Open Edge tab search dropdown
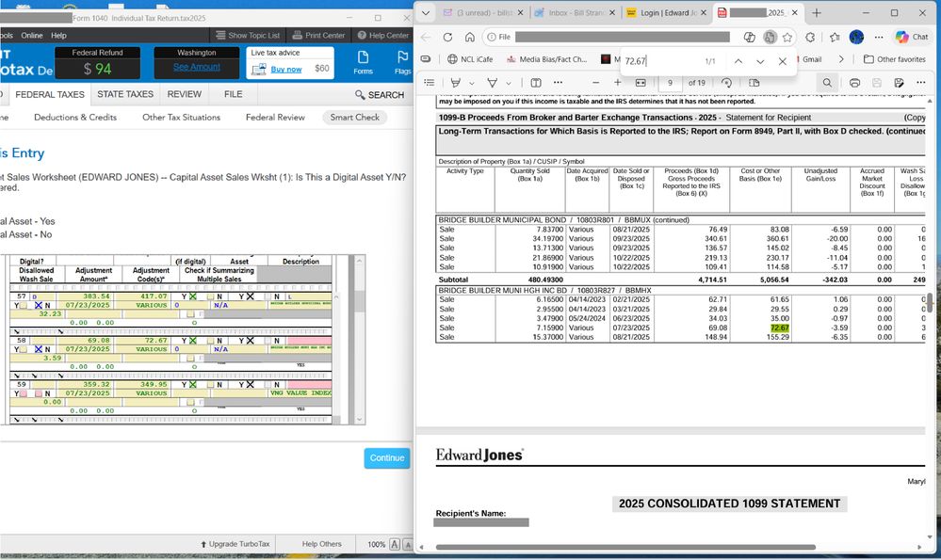This screenshot has width=941, height=560. coord(426,12)
